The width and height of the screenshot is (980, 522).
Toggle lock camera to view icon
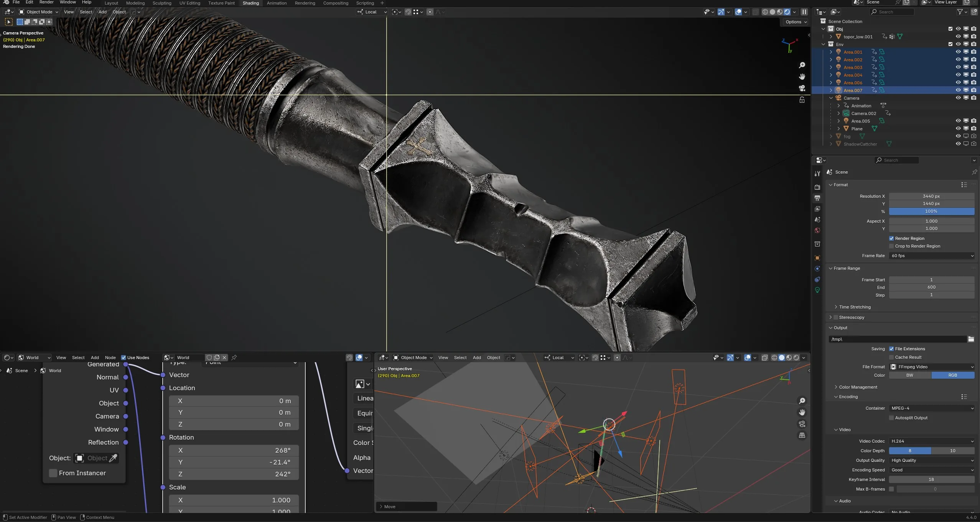click(802, 100)
